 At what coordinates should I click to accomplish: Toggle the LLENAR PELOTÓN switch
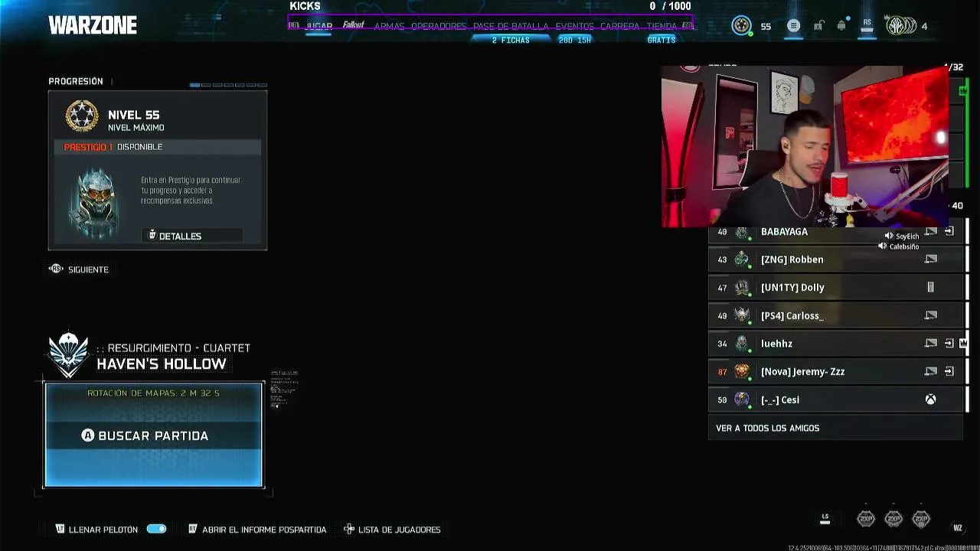[x=156, y=529]
